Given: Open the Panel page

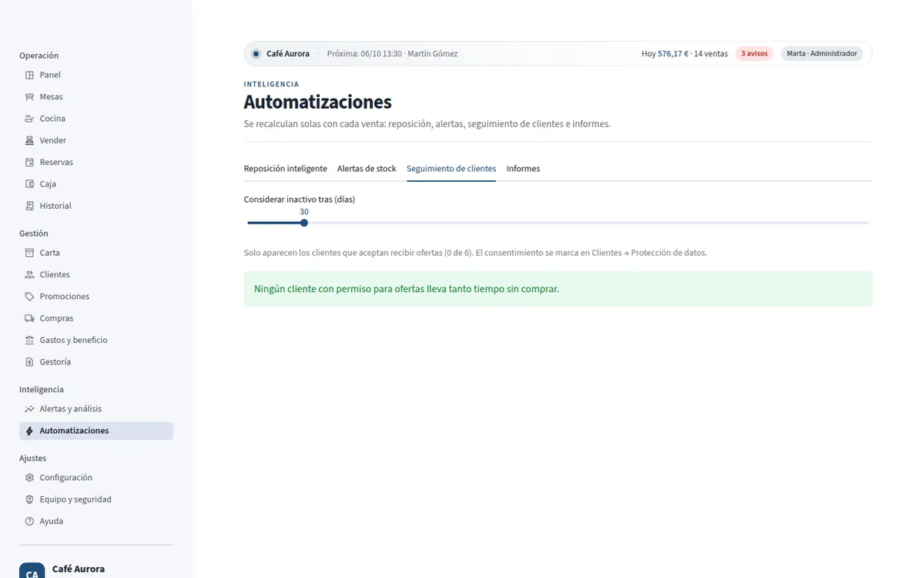Looking at the screenshot, I should [x=96, y=75].
